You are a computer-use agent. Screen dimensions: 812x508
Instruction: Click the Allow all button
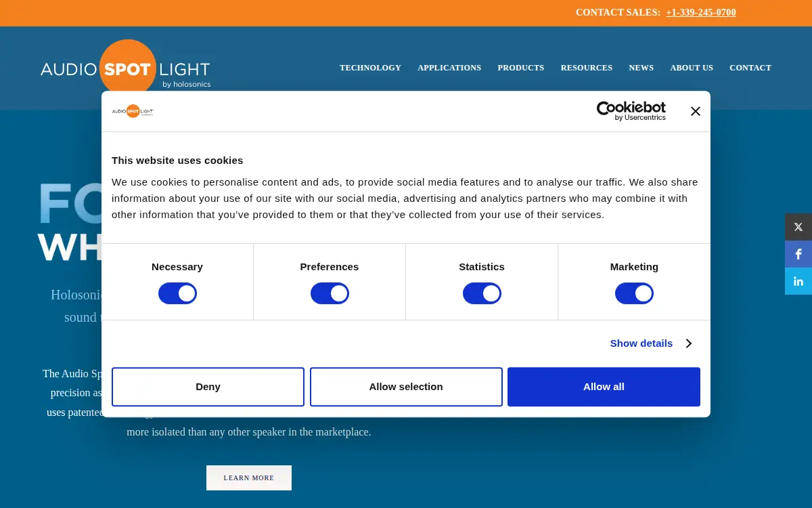(604, 387)
